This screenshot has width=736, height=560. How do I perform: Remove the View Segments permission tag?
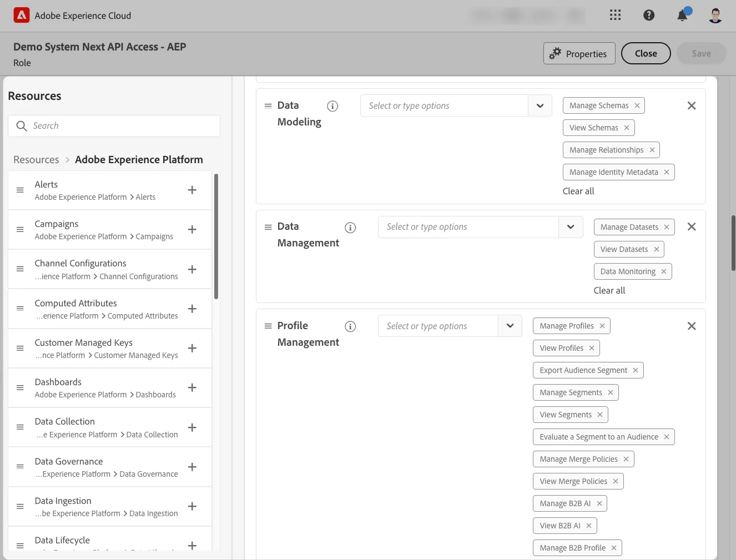pos(600,415)
